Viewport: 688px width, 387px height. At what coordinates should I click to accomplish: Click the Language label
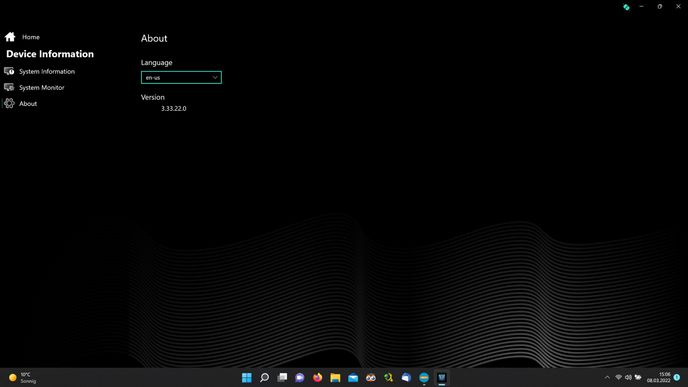point(157,63)
